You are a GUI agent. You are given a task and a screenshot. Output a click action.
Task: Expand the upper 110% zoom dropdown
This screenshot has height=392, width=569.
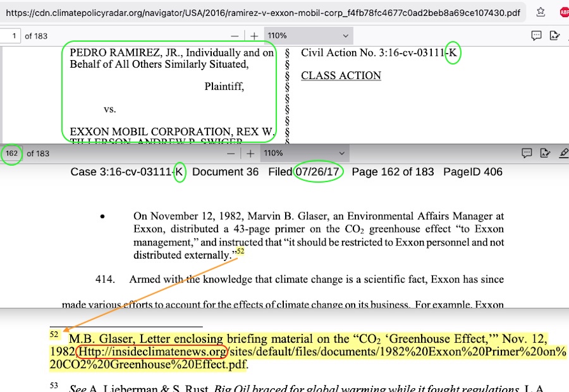[x=307, y=36]
